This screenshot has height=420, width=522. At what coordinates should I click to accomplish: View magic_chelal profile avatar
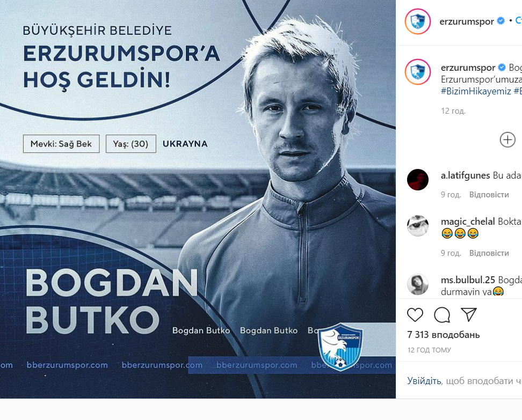tap(417, 226)
